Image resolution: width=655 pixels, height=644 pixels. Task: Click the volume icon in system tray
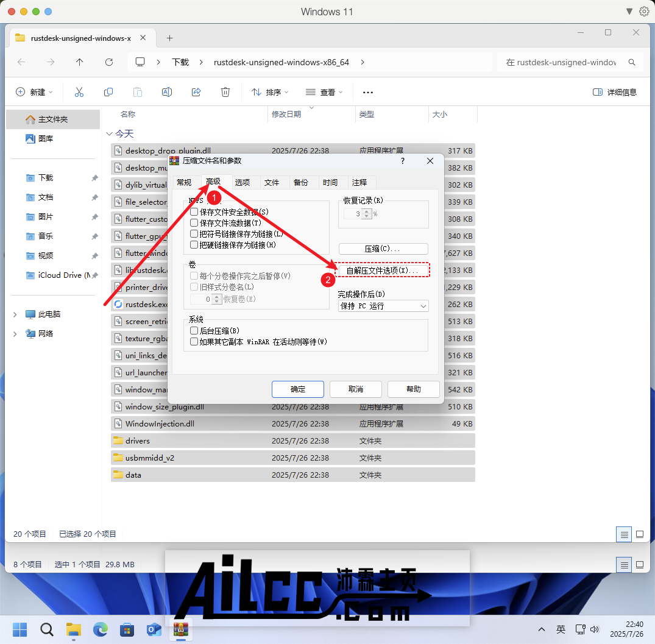(x=595, y=629)
